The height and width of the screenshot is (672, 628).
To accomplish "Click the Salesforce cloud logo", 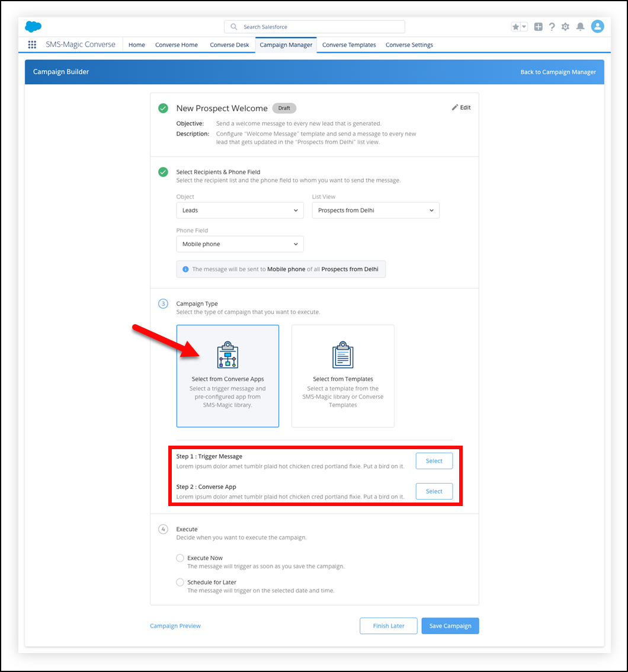I will 33,27.
